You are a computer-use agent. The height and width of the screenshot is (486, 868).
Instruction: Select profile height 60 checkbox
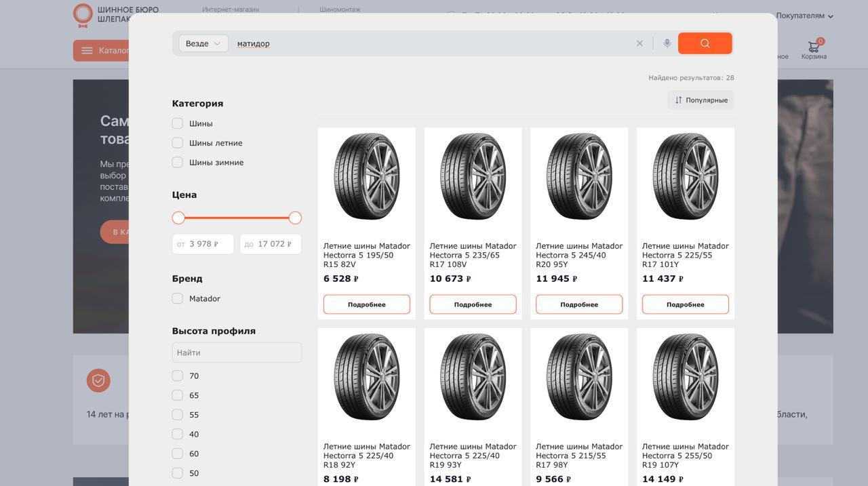[x=178, y=453]
